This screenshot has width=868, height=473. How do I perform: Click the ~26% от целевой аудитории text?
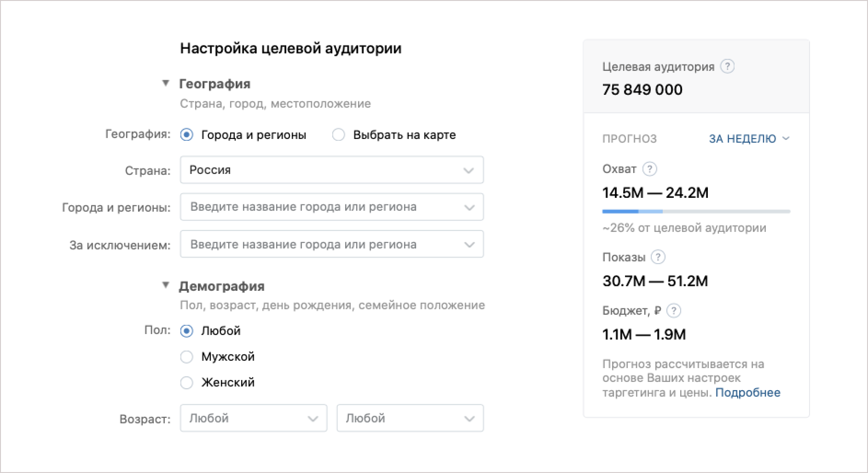coord(684,228)
